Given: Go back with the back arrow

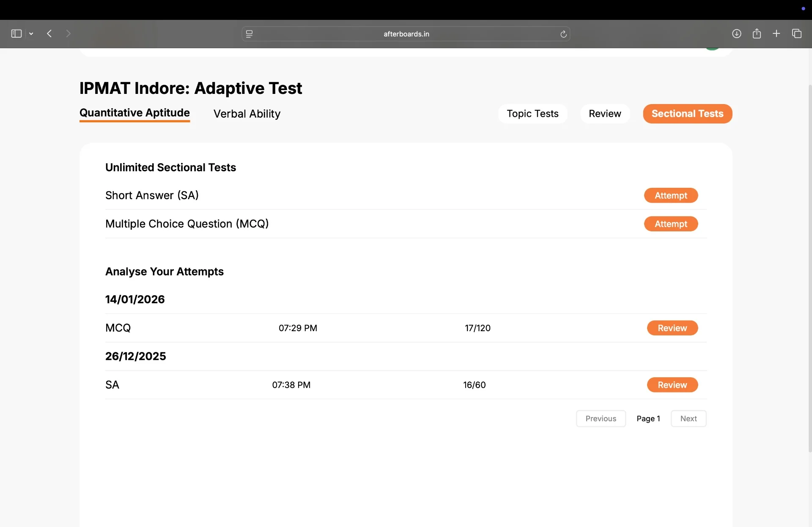Looking at the screenshot, I should pyautogui.click(x=49, y=33).
